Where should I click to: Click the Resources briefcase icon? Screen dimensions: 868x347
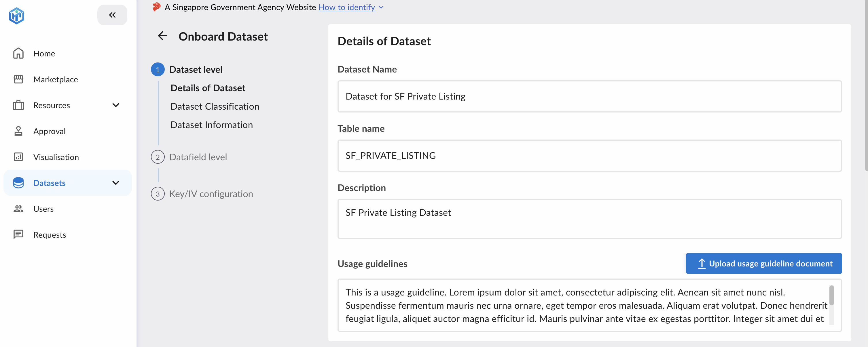point(18,105)
